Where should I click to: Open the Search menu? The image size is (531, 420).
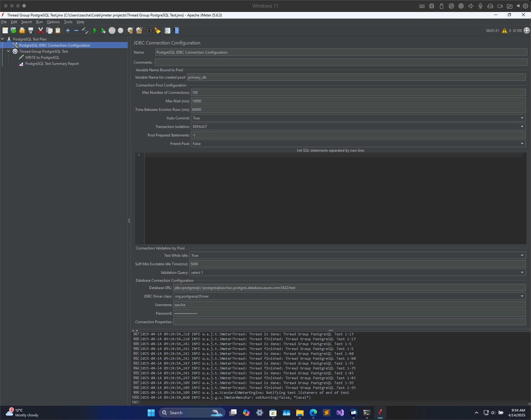[26, 22]
